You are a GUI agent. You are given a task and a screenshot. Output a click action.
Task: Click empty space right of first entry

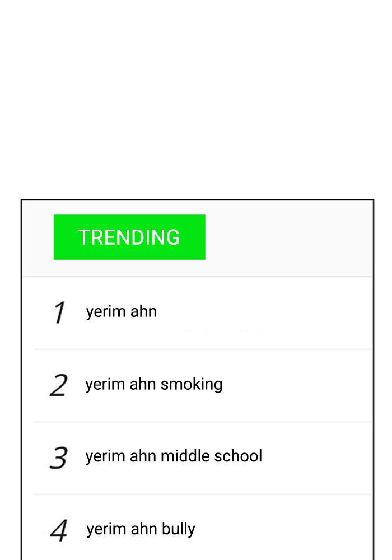263,311
